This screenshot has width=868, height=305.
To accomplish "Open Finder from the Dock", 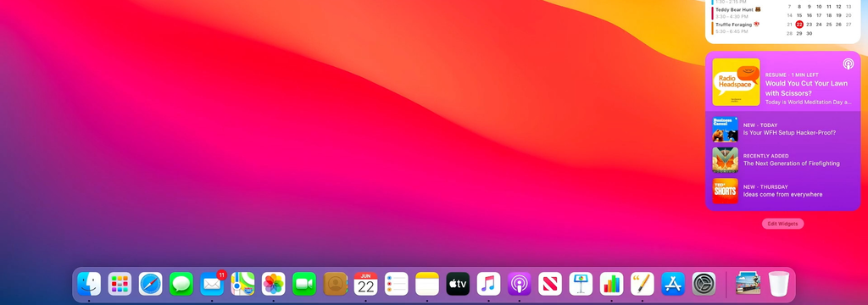I will click(89, 284).
